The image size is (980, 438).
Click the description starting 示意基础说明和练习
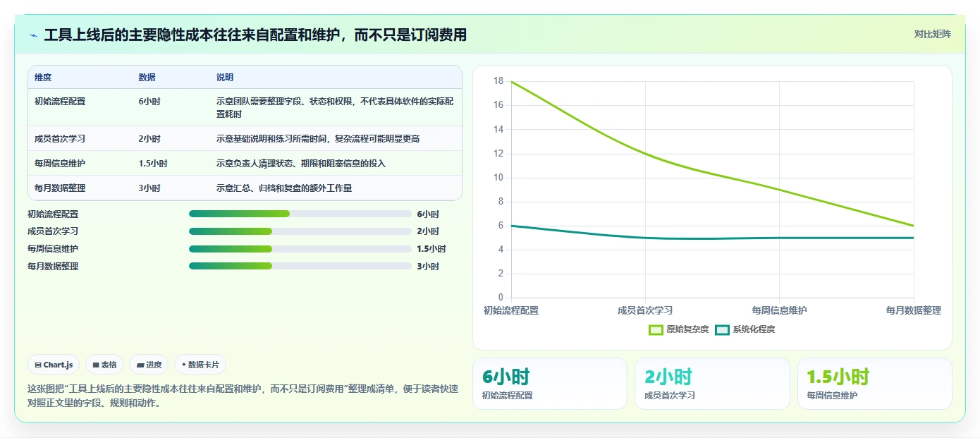318,139
